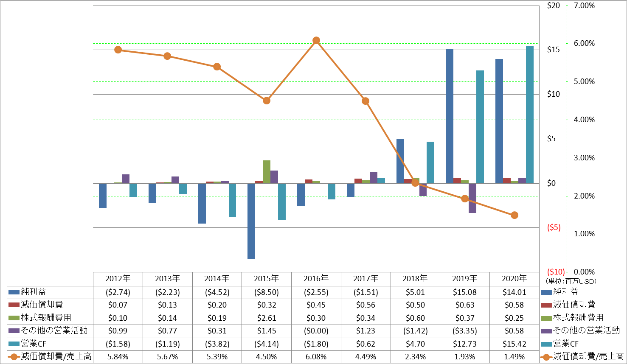Select the purple negative 2019 その他の営業活動 bar
The image size is (627, 364).
(472, 198)
